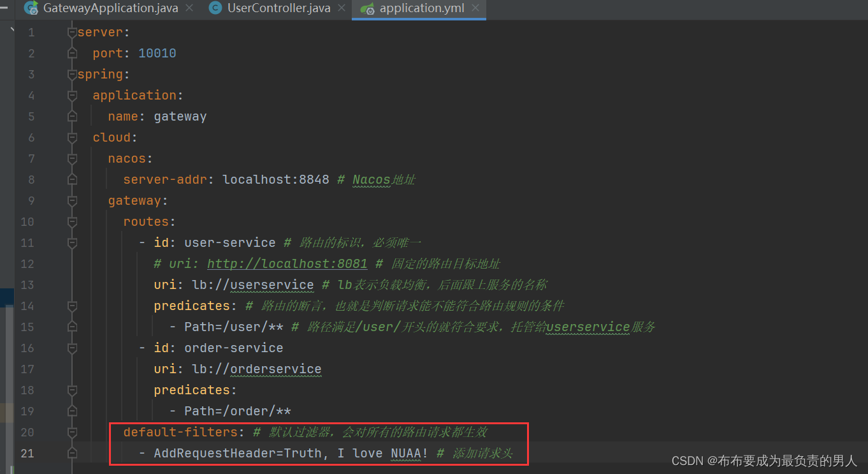Click 'lb://orderservice' uri value
The image size is (868, 474).
(x=257, y=369)
